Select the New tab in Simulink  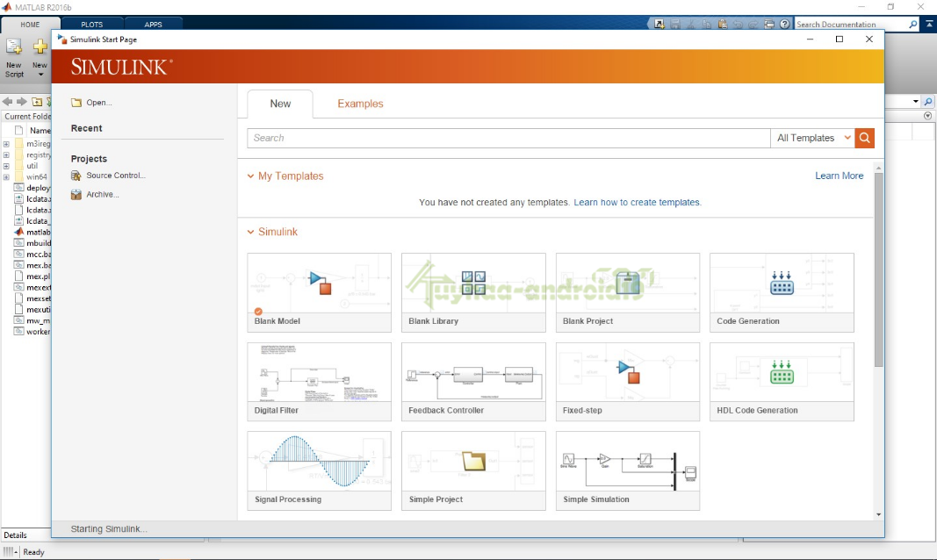280,104
